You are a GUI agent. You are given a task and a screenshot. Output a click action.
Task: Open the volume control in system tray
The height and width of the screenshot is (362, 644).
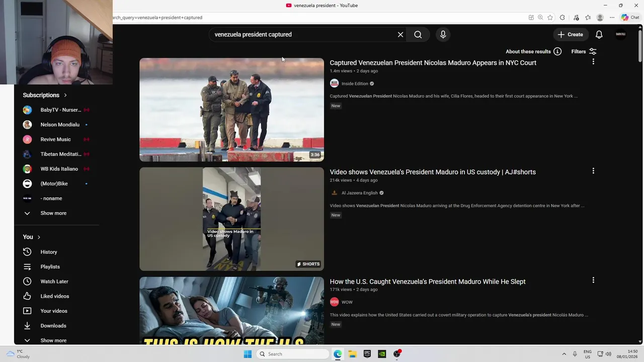pyautogui.click(x=608, y=354)
